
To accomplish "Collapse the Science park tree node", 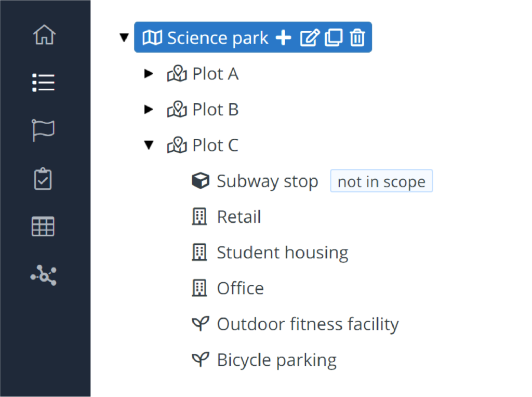I will pos(124,37).
